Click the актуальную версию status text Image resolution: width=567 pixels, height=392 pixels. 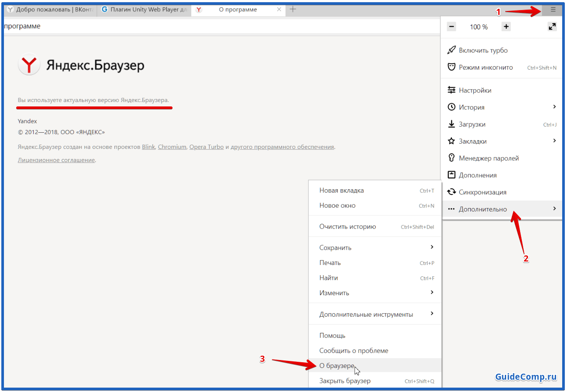point(93,100)
